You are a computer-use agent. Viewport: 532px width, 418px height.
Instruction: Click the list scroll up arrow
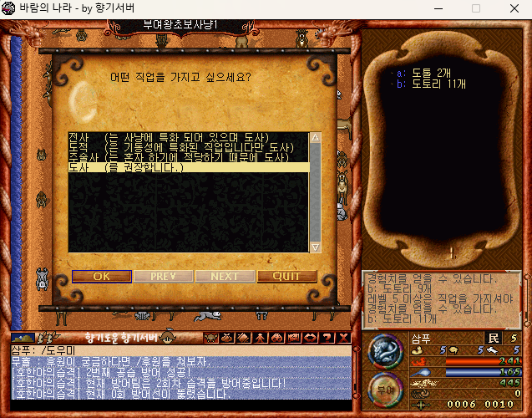click(315, 138)
